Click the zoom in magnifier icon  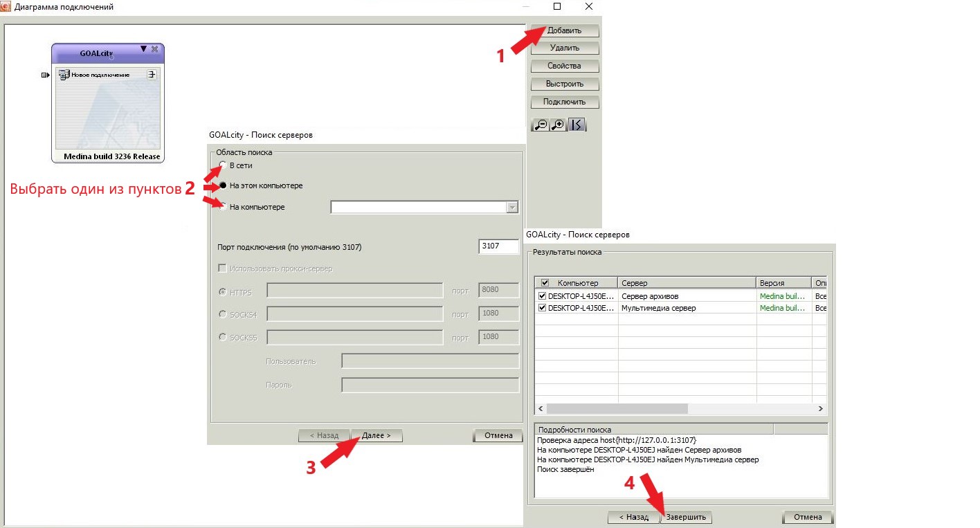click(558, 125)
